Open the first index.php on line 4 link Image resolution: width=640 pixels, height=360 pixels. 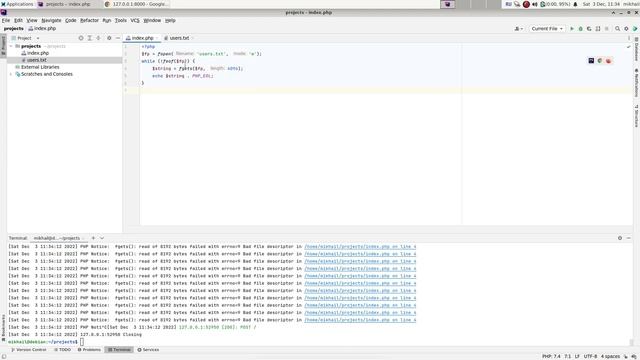coord(360,247)
